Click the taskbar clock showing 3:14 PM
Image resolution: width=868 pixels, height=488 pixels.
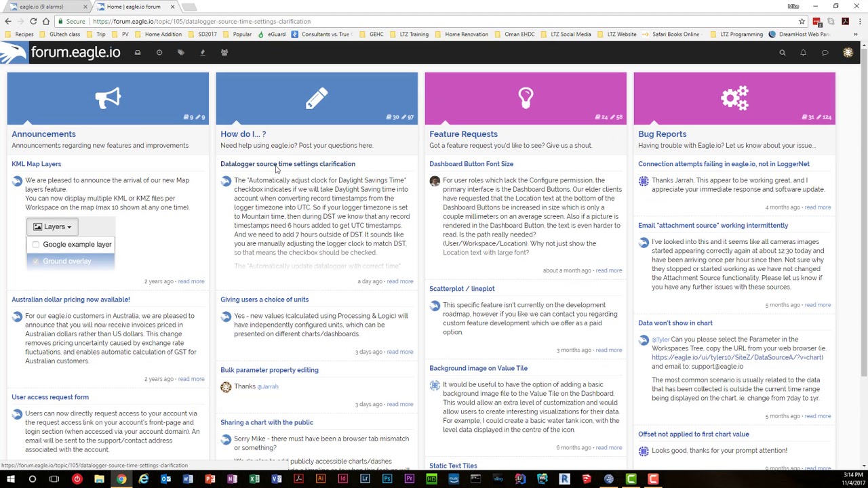coord(852,479)
